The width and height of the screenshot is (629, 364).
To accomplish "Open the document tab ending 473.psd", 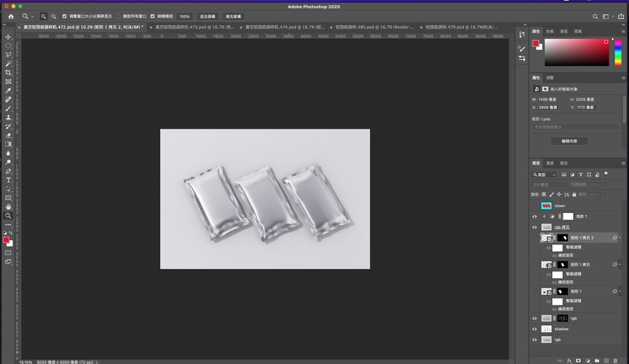I will pos(194,27).
